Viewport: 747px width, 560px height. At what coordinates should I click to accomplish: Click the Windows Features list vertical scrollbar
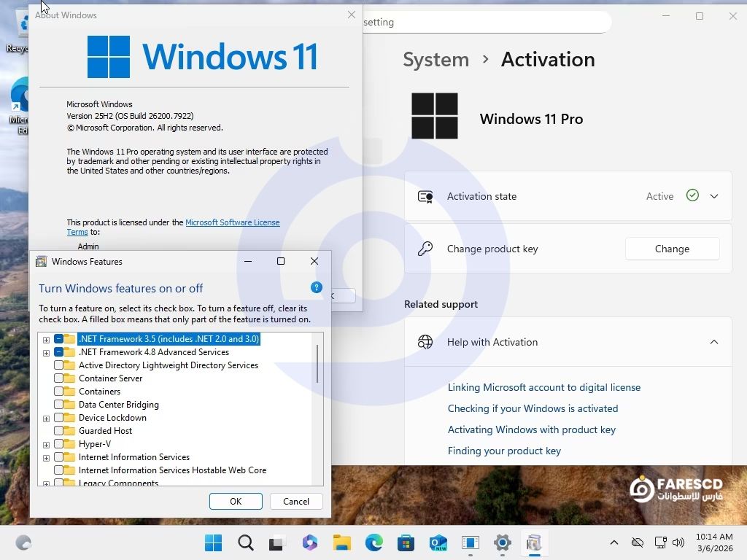point(317,365)
